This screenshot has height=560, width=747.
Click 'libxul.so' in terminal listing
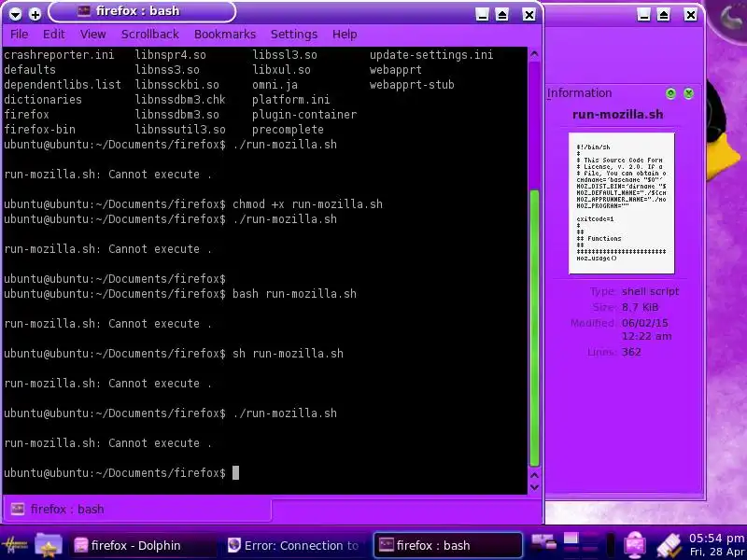(x=281, y=69)
